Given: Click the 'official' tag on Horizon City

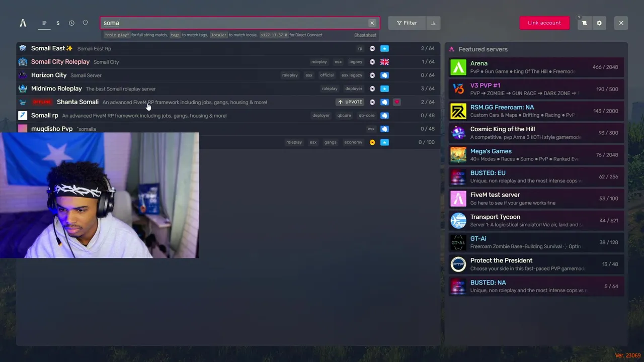Looking at the screenshot, I should (x=327, y=75).
